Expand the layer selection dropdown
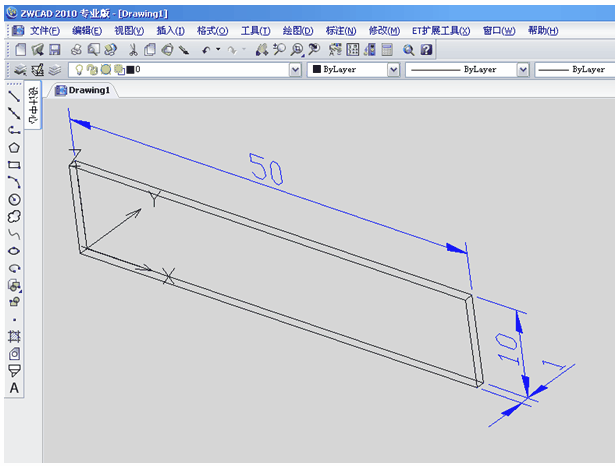616x466 pixels. coord(295,70)
